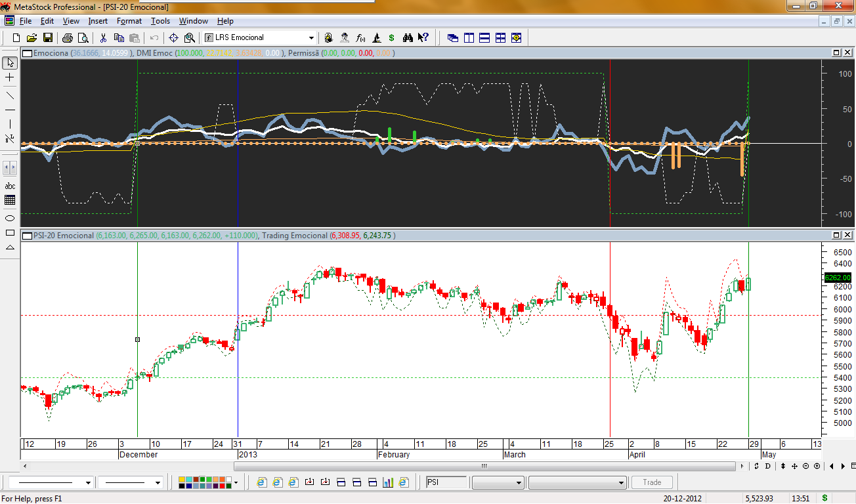856x504 pixels.
Task: Select the abc text tool
Action: (x=10, y=186)
